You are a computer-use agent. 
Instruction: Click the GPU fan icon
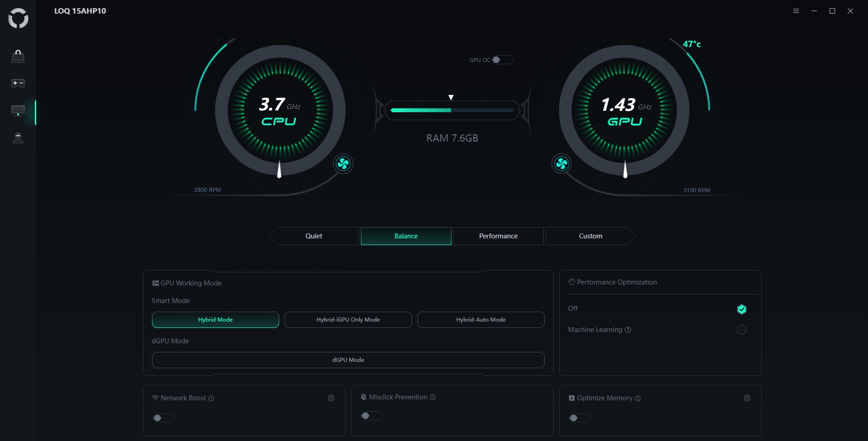click(562, 164)
